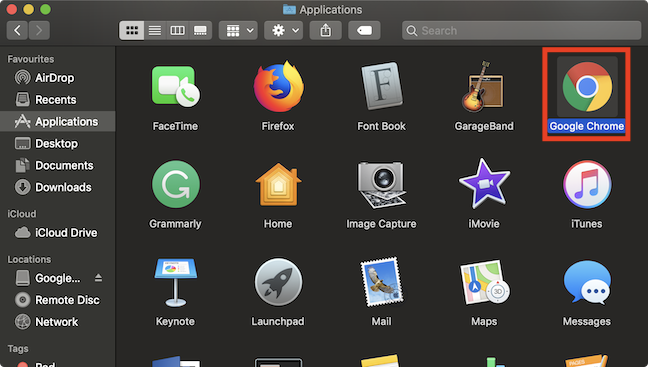
Task: Eject the Google... volume
Action: coord(98,278)
